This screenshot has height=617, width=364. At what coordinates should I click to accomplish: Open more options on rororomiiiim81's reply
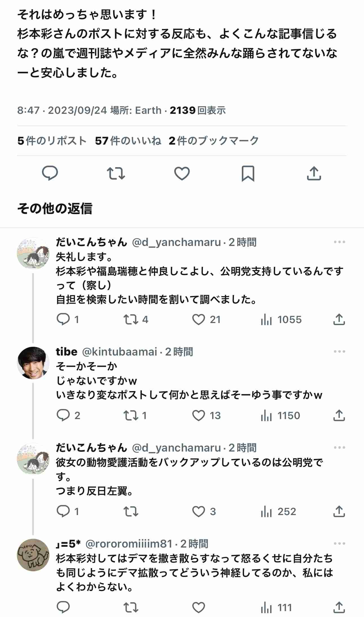coord(339,544)
